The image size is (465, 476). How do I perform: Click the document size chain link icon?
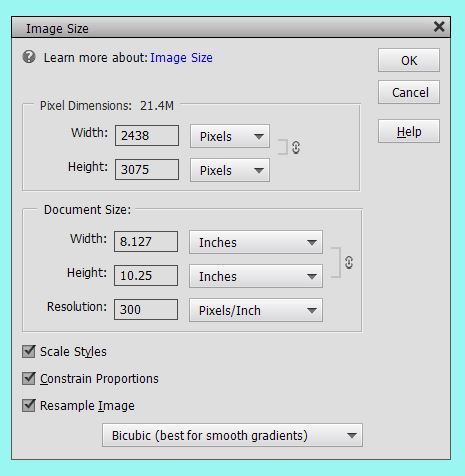349,262
